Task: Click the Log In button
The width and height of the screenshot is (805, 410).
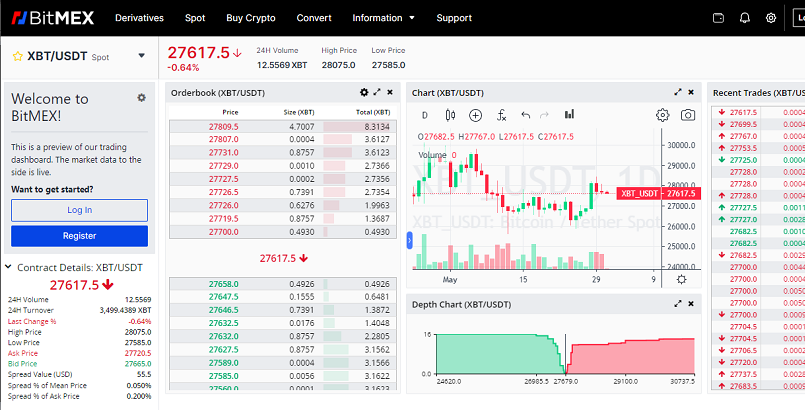Action: click(80, 210)
